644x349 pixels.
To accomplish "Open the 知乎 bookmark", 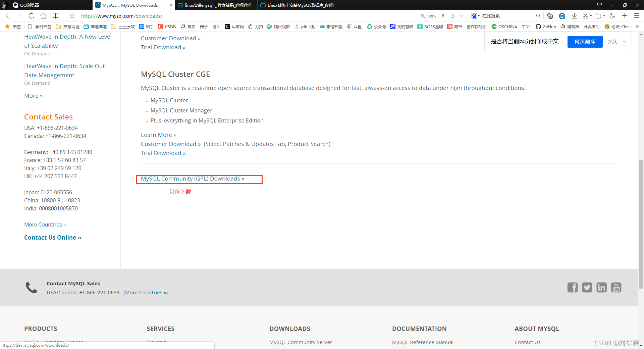I will 147,27.
